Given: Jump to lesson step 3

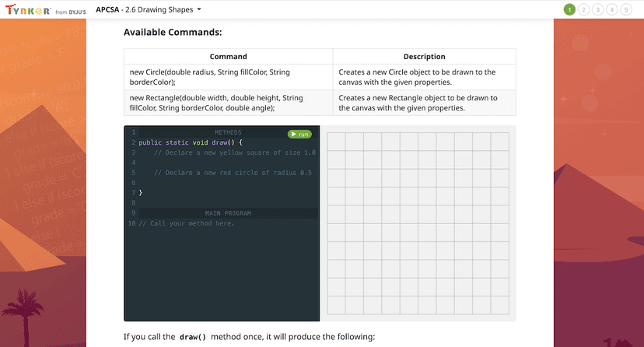Looking at the screenshot, I should point(597,9).
